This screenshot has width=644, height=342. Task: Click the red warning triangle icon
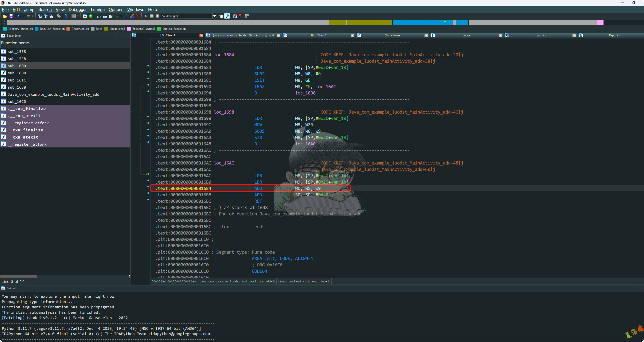(x=85, y=16)
